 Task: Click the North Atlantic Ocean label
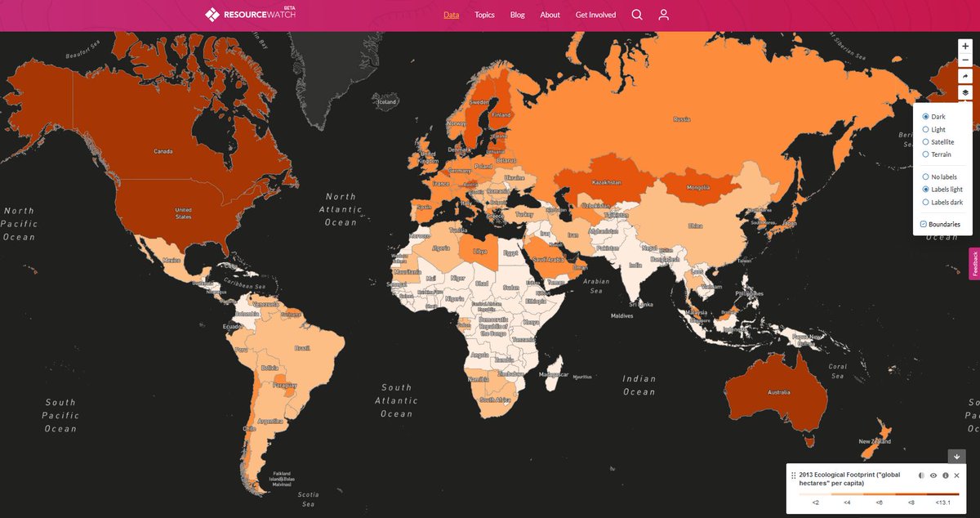coord(341,209)
